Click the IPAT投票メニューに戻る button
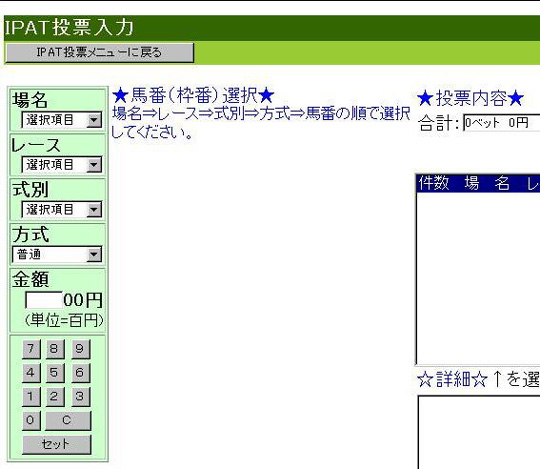540x469 pixels. [100, 53]
